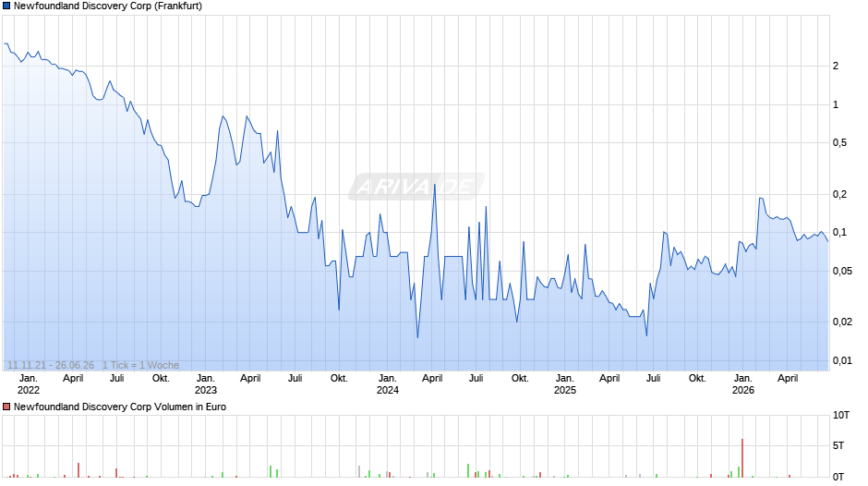Click the price axis label 0,05
Viewport: 868px width, 486px height.
pos(842,271)
